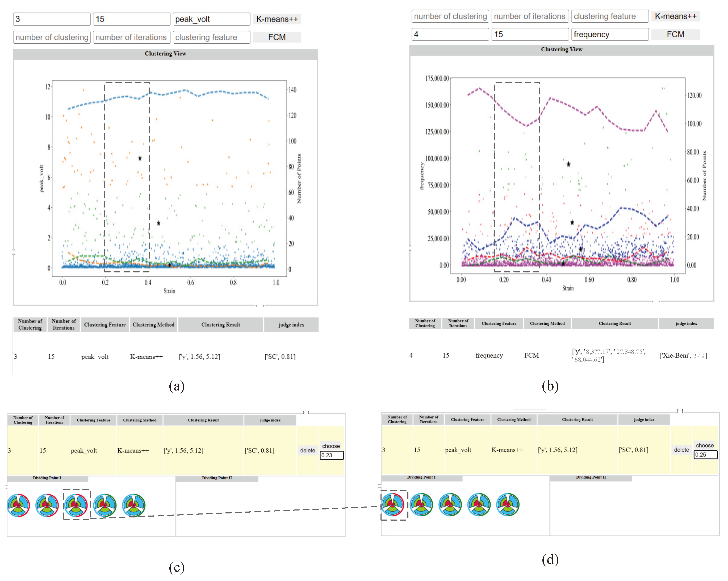Click the peak_volt clustering feature field
Image resolution: width=728 pixels, height=581 pixels.
211,19
